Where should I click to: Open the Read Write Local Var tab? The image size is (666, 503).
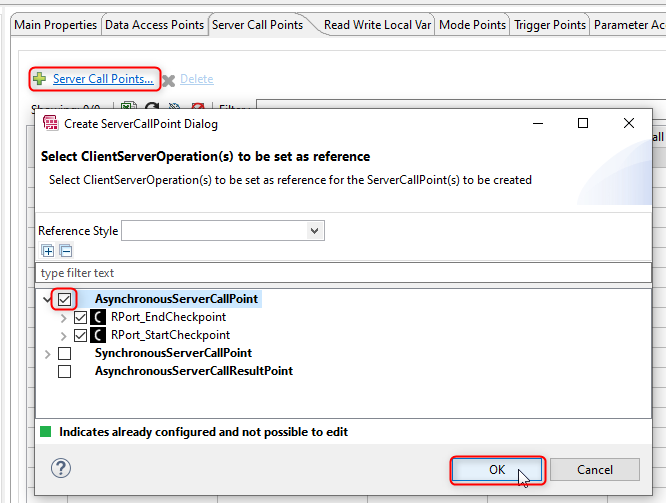[377, 25]
